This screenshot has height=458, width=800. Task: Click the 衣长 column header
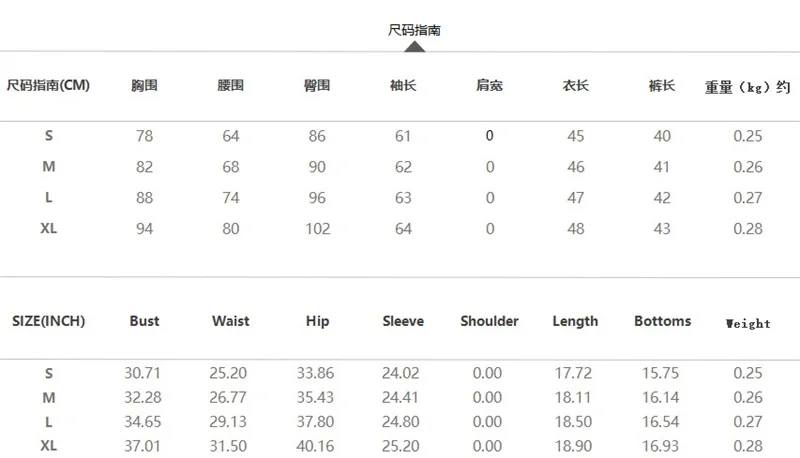(575, 86)
